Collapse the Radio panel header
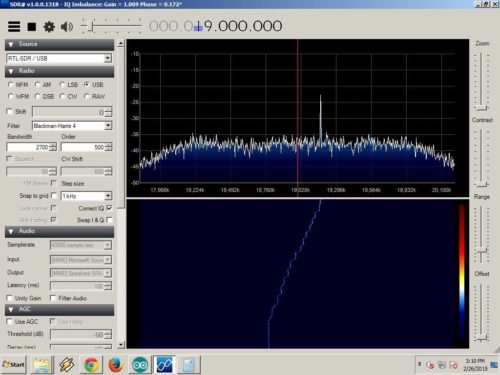Screen dimensions: 500x375 pos(59,71)
